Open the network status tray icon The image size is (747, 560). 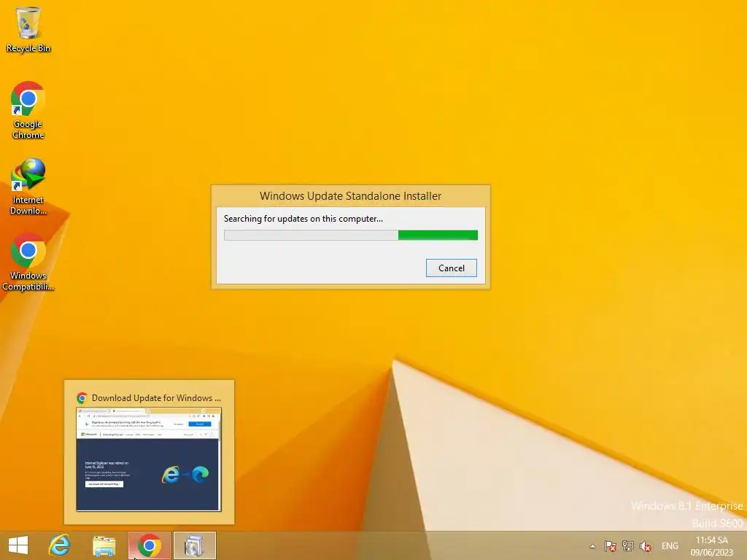point(628,546)
